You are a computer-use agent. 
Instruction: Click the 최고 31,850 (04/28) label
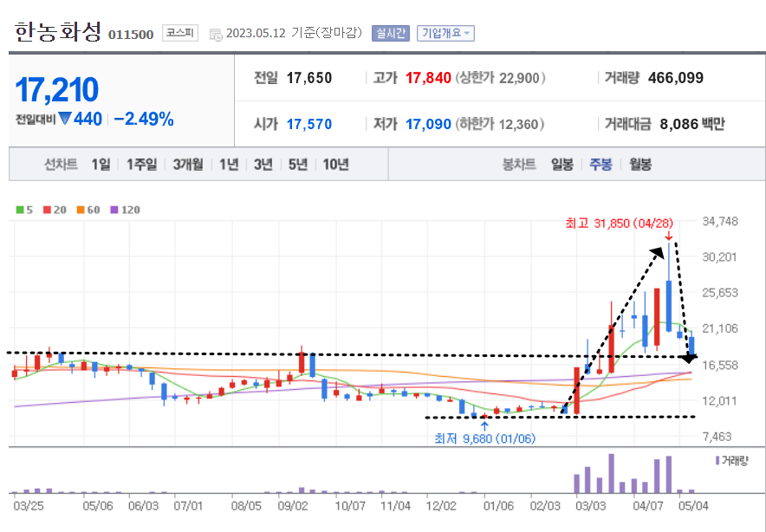tap(620, 224)
